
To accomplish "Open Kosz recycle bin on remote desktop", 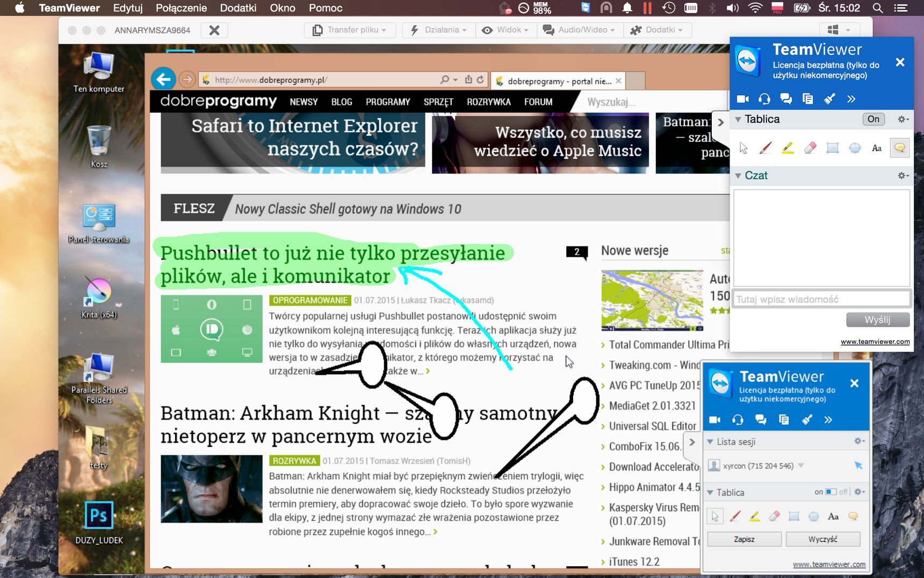I will pyautogui.click(x=99, y=146).
